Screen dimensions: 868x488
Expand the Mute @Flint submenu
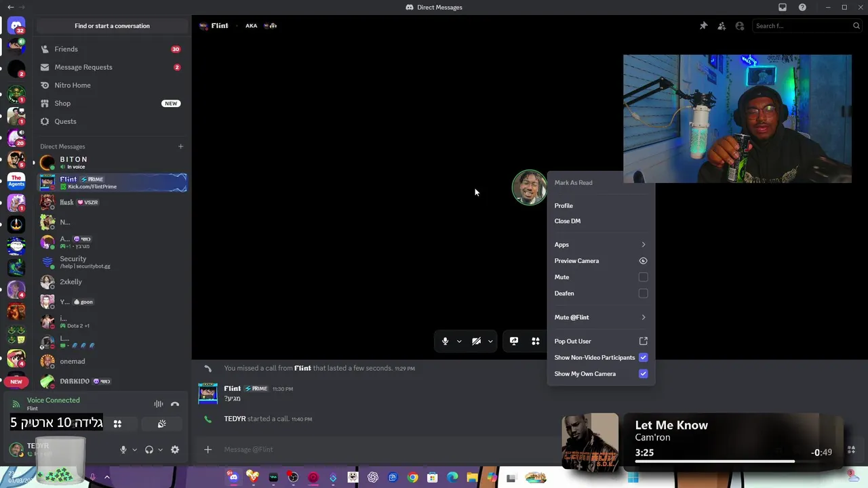click(601, 317)
